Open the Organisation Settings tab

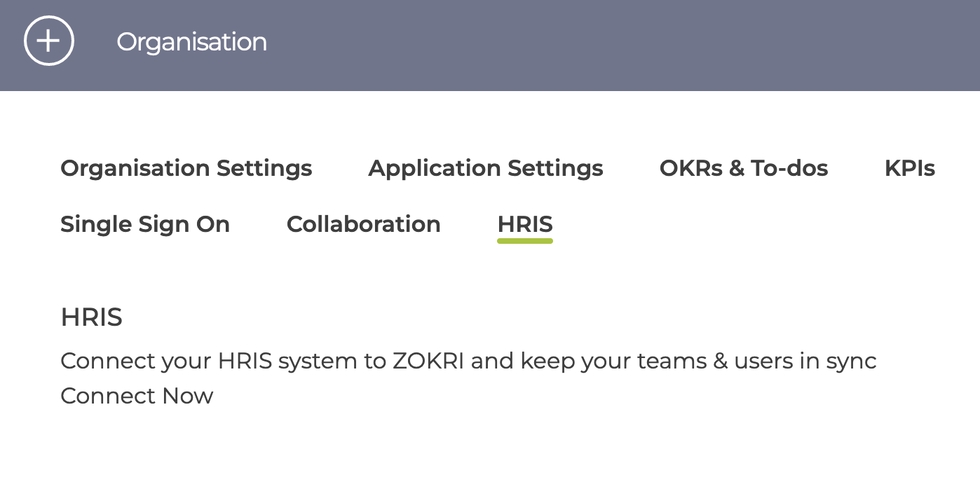tap(186, 168)
